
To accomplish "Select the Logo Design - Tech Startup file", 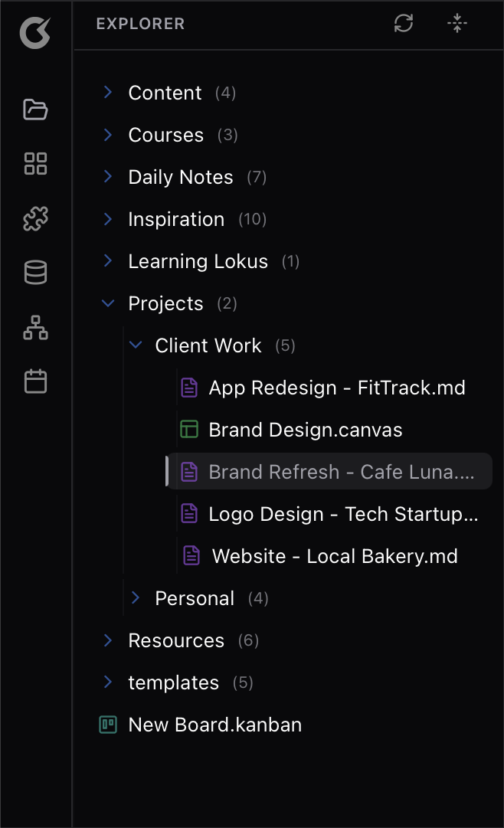I will (343, 514).
